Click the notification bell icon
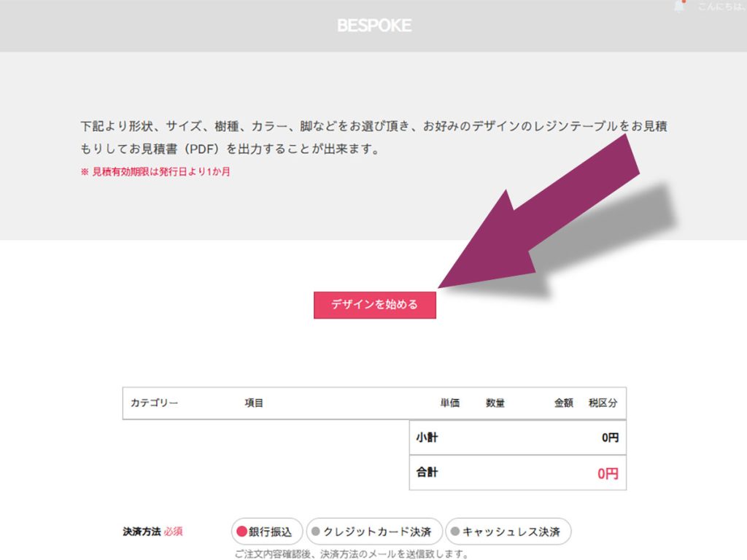The width and height of the screenshot is (747, 560). 680,7
